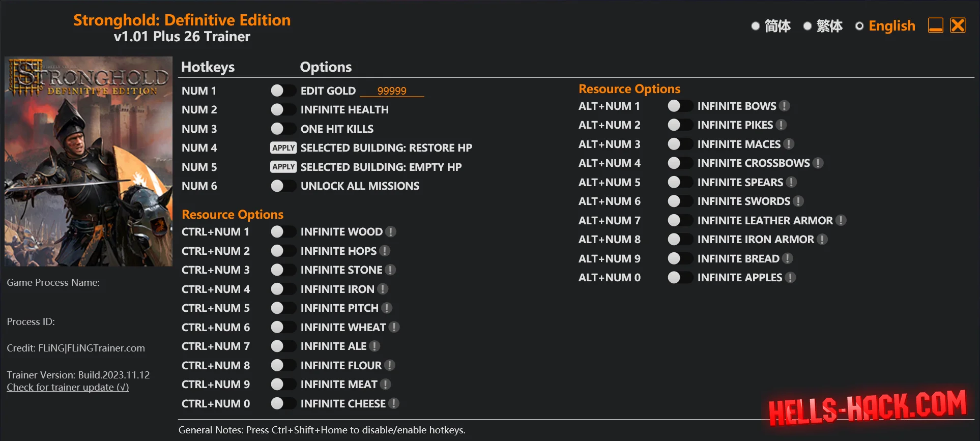The height and width of the screenshot is (441, 980).
Task: Click the CTRL+NUM 5 hotkey label
Action: (x=216, y=308)
